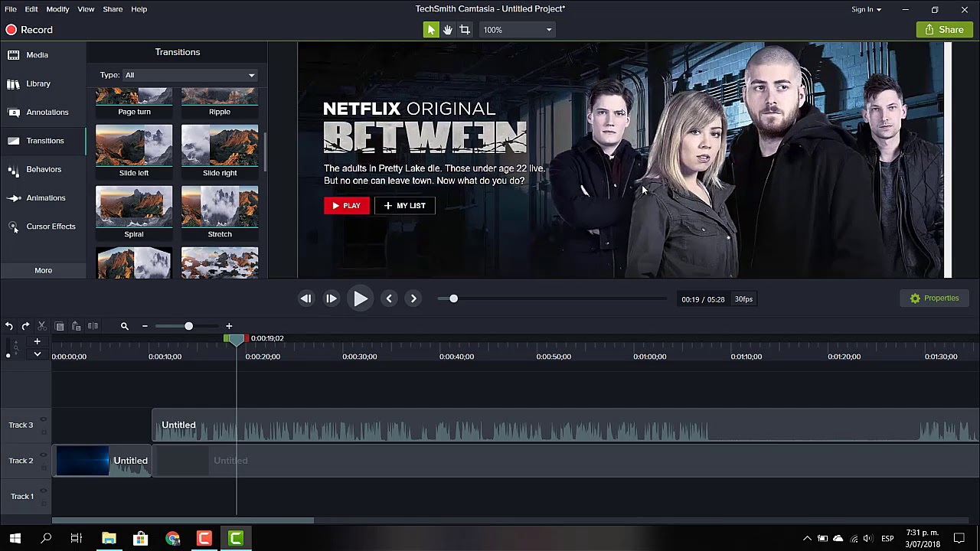980x551 pixels.
Task: Open Windows Start menu
Action: 15,539
